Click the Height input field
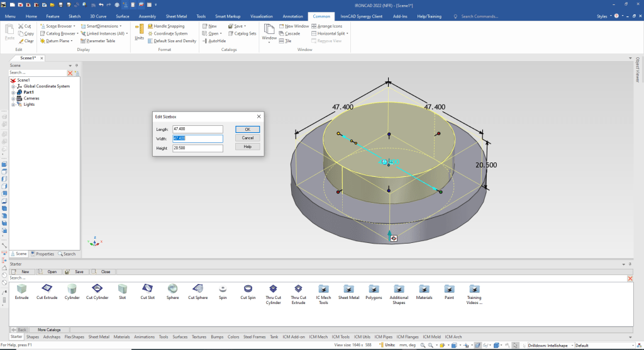The width and height of the screenshot is (644, 350). [x=198, y=148]
